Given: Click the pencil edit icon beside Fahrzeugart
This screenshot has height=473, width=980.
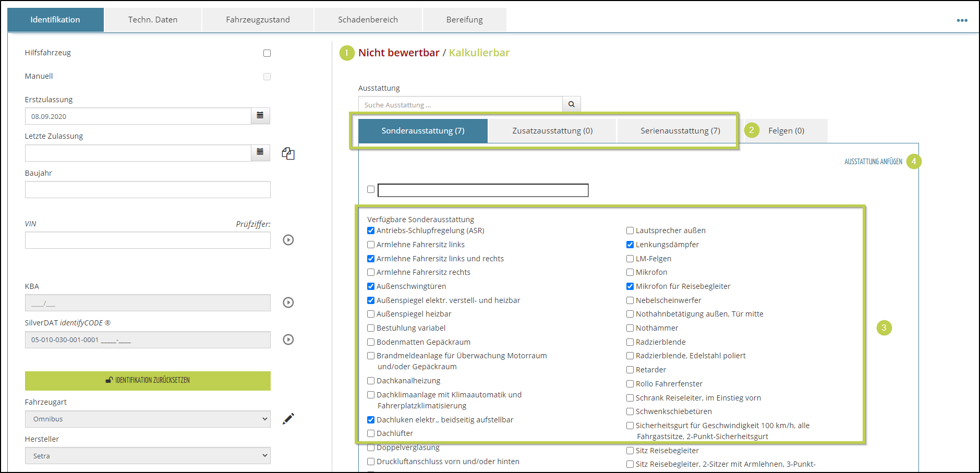Looking at the screenshot, I should pyautogui.click(x=288, y=419).
